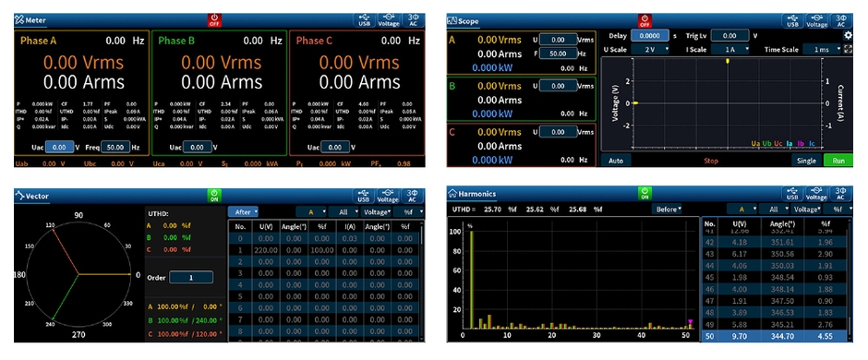The image size is (868, 360).
Task: Toggle the output ON power button in Vector
Action: (x=214, y=195)
